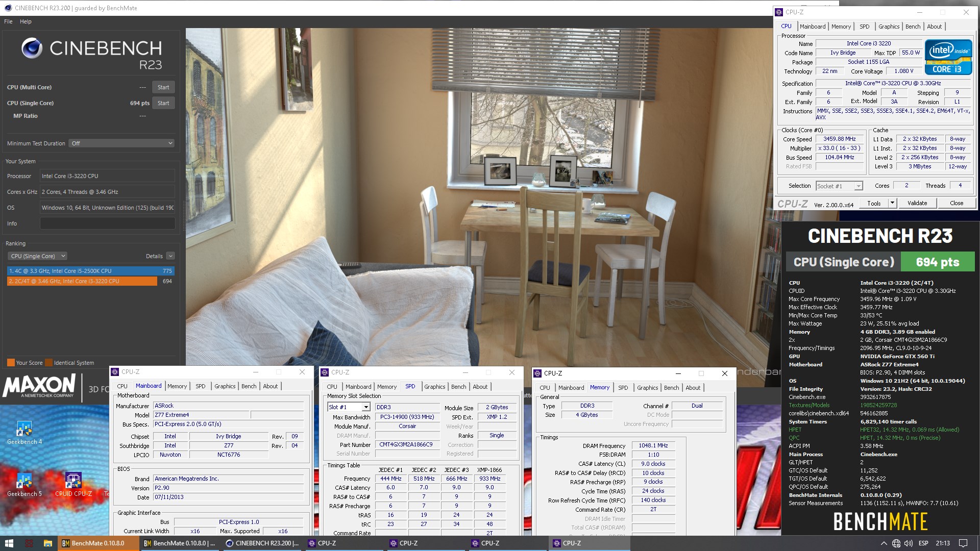Click the Processor name field in Cinebench
Viewport: 980px width, 551px height.
[x=108, y=176]
